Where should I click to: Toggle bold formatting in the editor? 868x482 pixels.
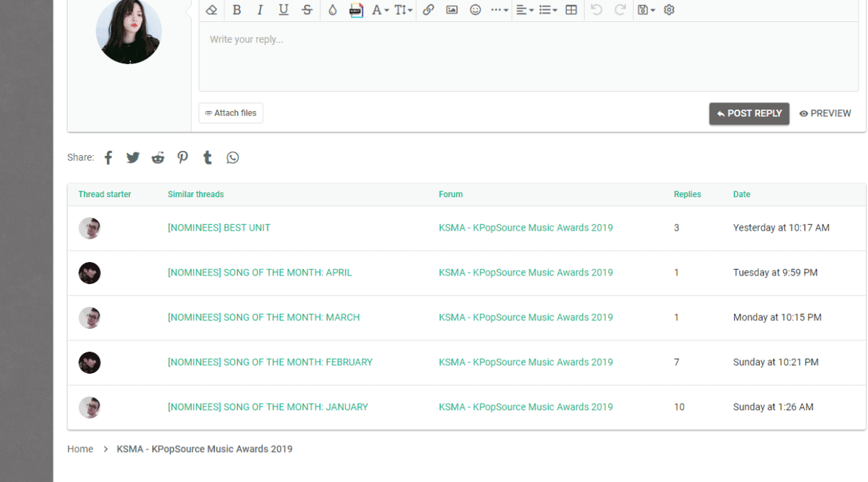[236, 10]
